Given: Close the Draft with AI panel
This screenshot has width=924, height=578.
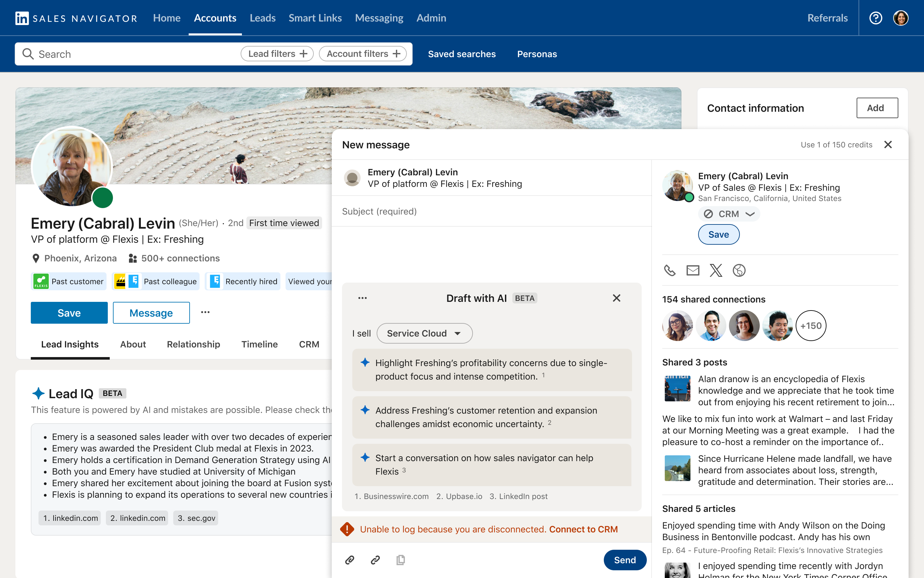Looking at the screenshot, I should (x=617, y=298).
